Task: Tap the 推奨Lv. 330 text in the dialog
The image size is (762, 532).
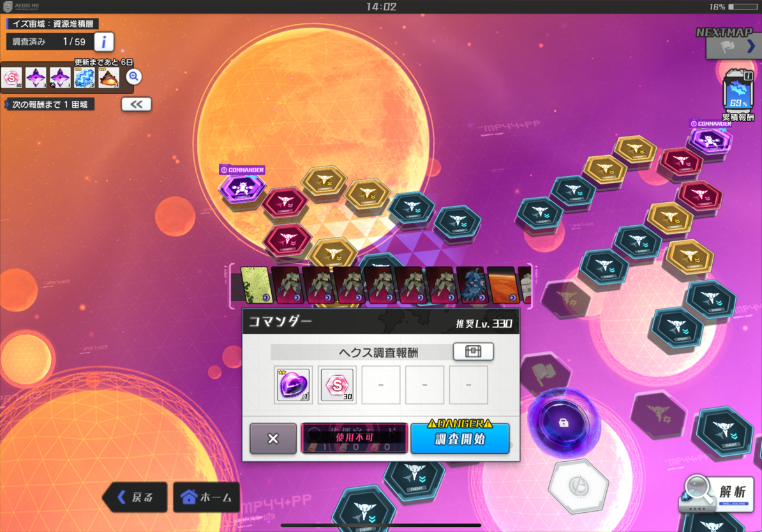Action: [484, 323]
